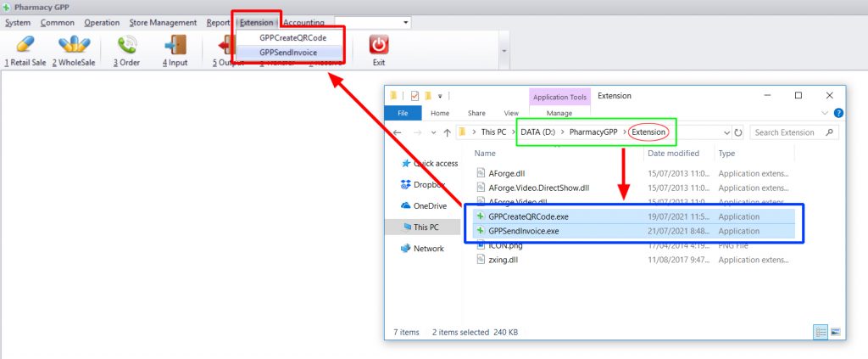Open the Customize Quick Access Toolbar arrow
Screen dimensions: 868x359
[440, 96]
